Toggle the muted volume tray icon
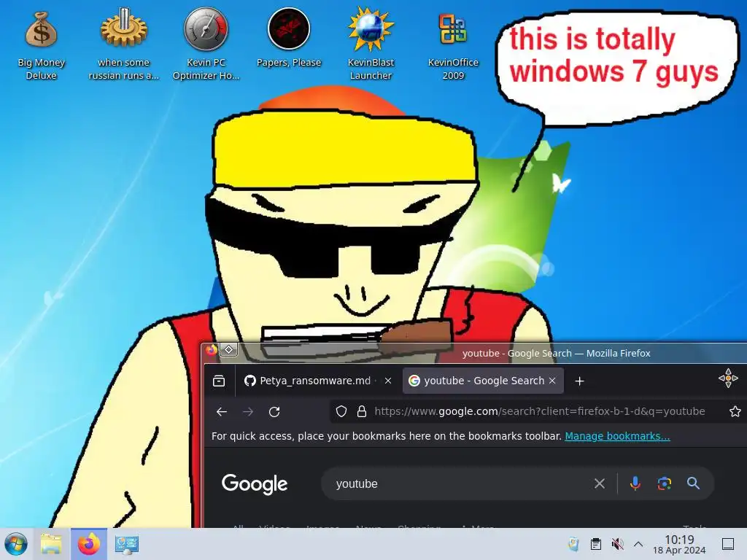Viewport: 747px width, 560px height. [617, 544]
